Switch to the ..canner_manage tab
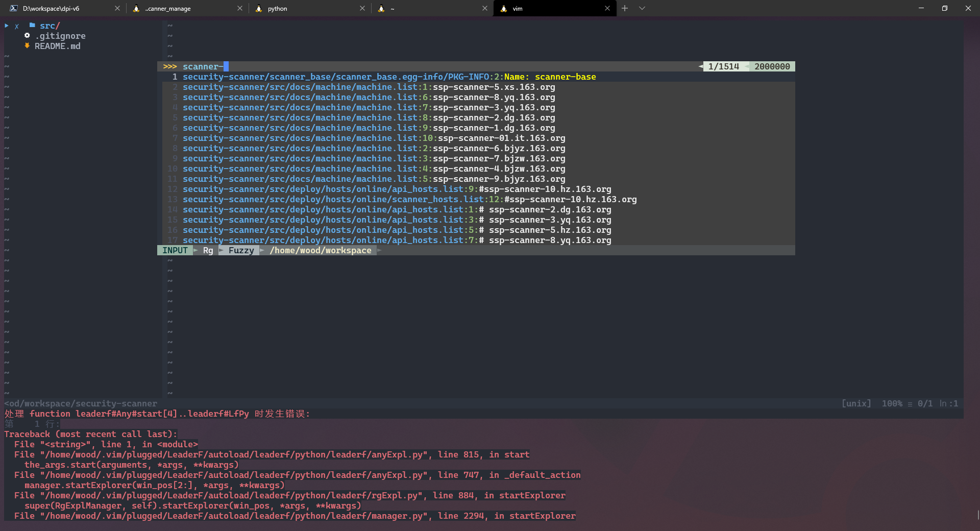The width and height of the screenshot is (980, 531). (168, 8)
